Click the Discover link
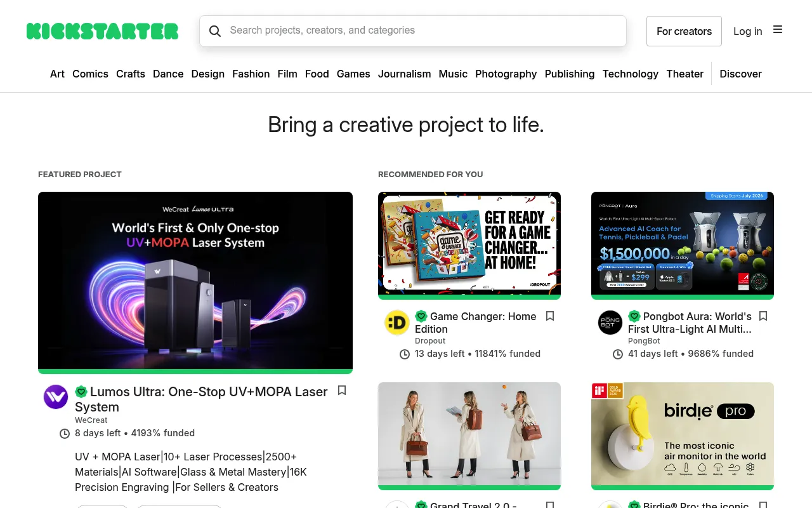 (741, 74)
